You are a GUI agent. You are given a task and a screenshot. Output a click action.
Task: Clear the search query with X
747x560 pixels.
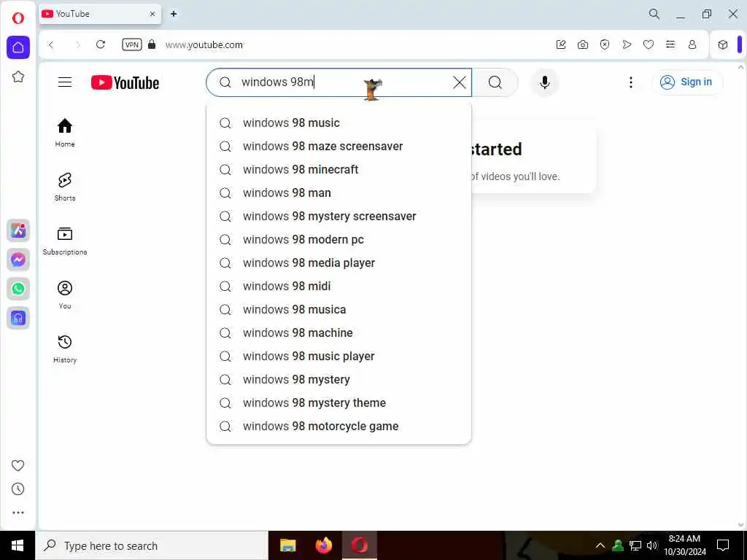point(460,82)
